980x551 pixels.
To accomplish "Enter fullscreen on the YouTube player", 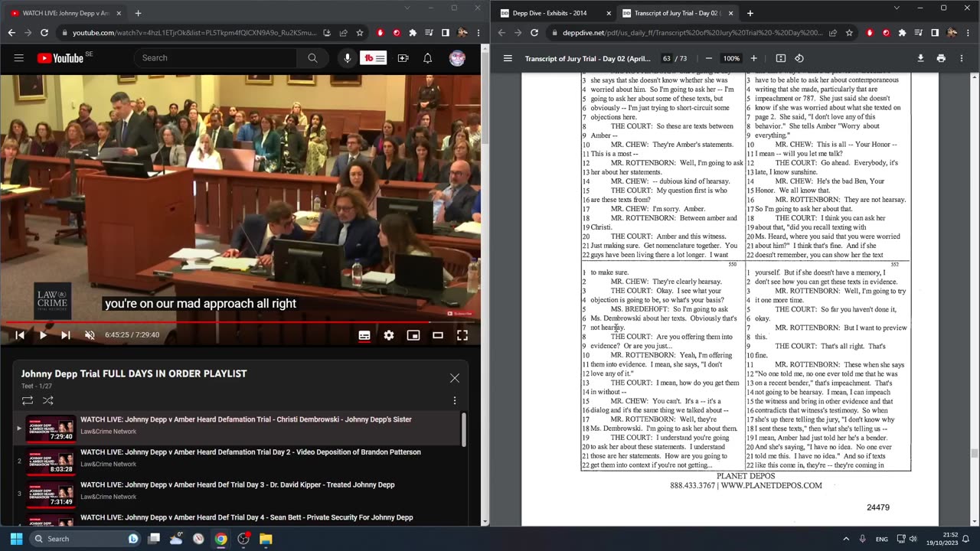I will click(x=462, y=335).
